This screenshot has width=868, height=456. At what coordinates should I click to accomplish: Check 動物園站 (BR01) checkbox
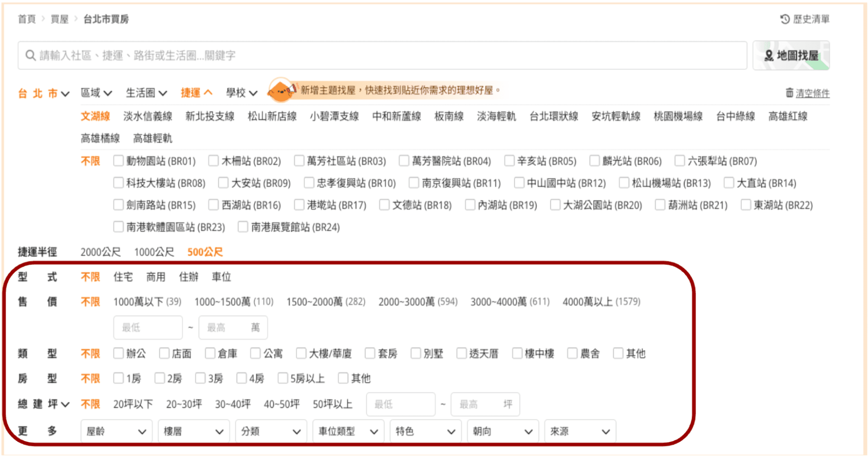(118, 161)
